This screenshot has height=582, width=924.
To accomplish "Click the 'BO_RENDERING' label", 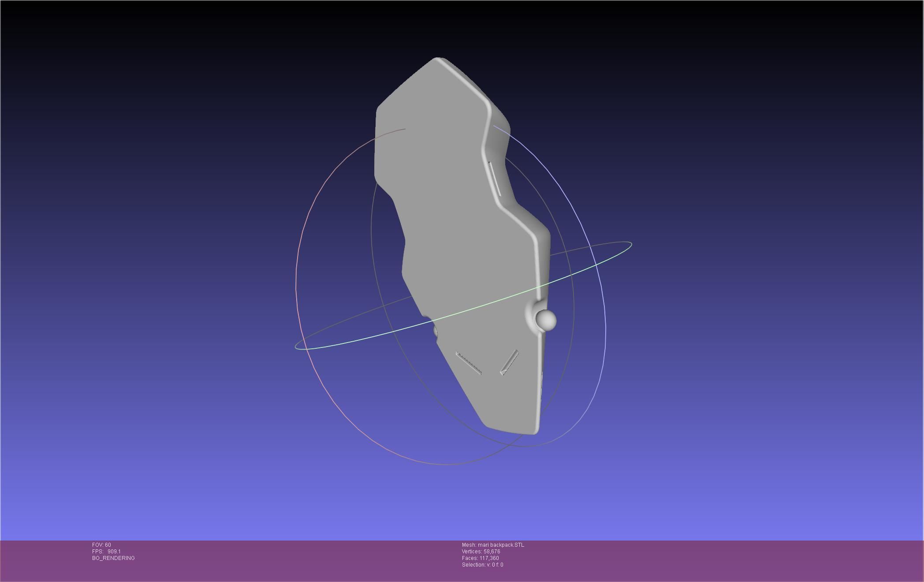I will (113, 558).
